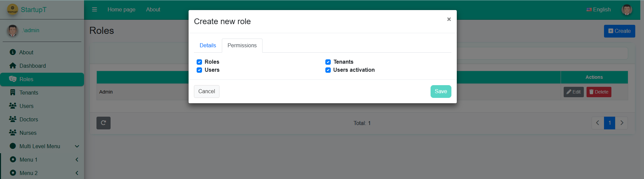Viewport: 644px width, 179px height.
Task: Click the hamburger menu toggle icon
Action: point(94,9)
